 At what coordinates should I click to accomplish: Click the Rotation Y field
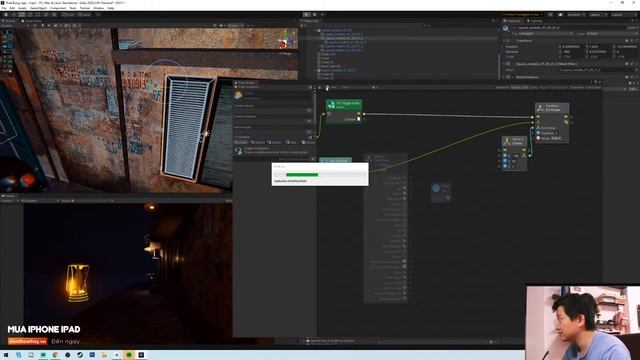coord(599,52)
